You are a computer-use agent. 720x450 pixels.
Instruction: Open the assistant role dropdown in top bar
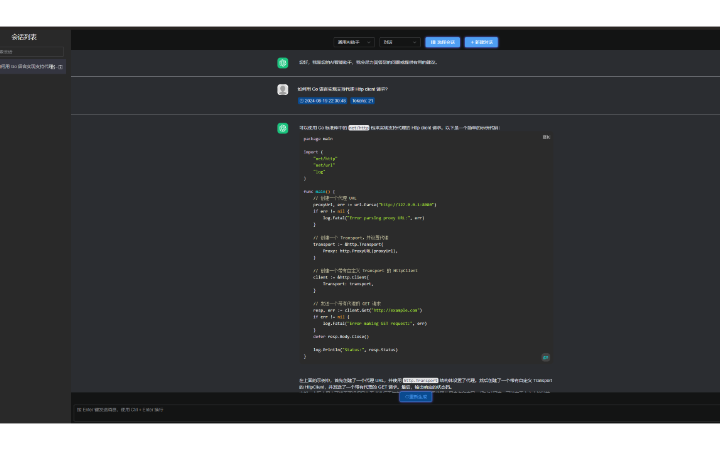click(354, 42)
